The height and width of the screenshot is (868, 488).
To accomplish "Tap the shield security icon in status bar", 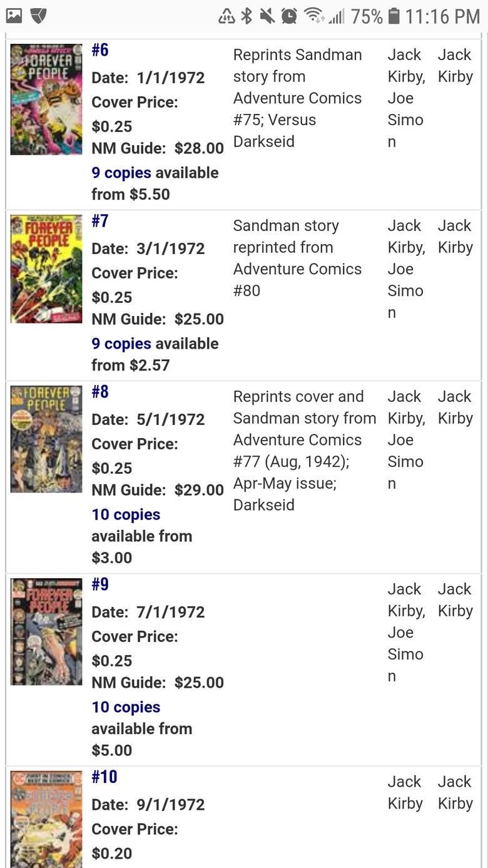I will (39, 16).
